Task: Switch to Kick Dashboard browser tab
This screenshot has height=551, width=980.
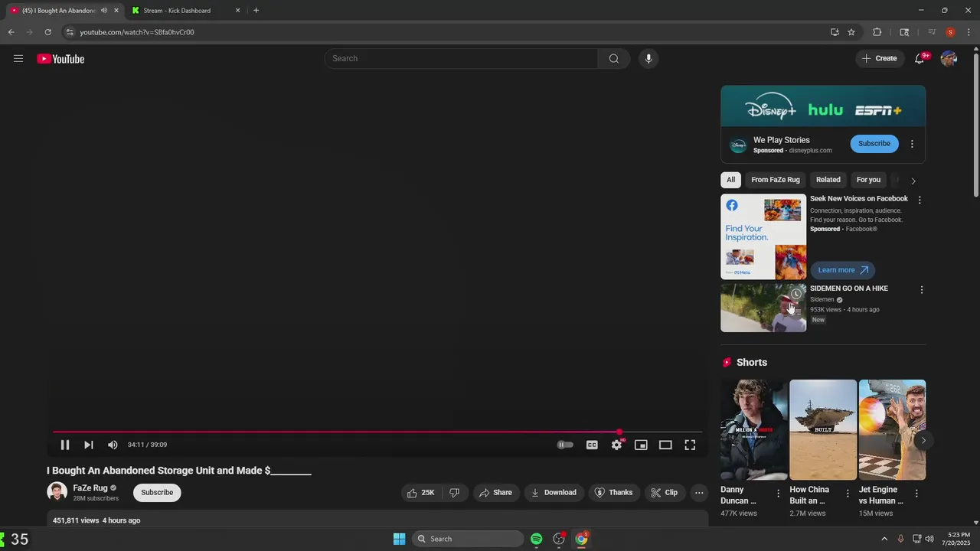Action: [186, 11]
